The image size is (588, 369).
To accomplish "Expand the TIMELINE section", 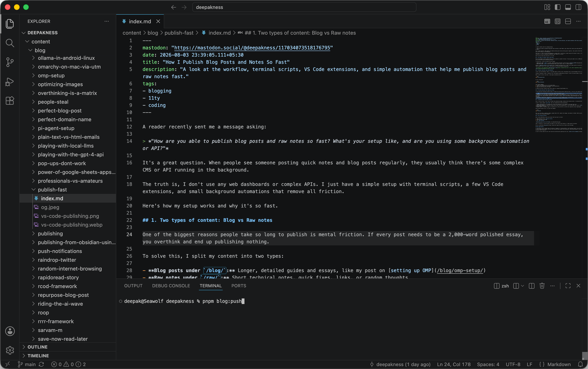I will click(68, 356).
